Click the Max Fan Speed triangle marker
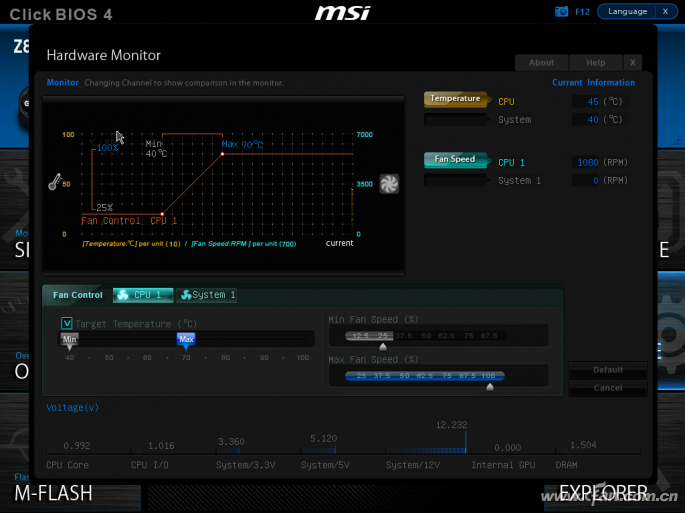The width and height of the screenshot is (685, 513). 489,386
